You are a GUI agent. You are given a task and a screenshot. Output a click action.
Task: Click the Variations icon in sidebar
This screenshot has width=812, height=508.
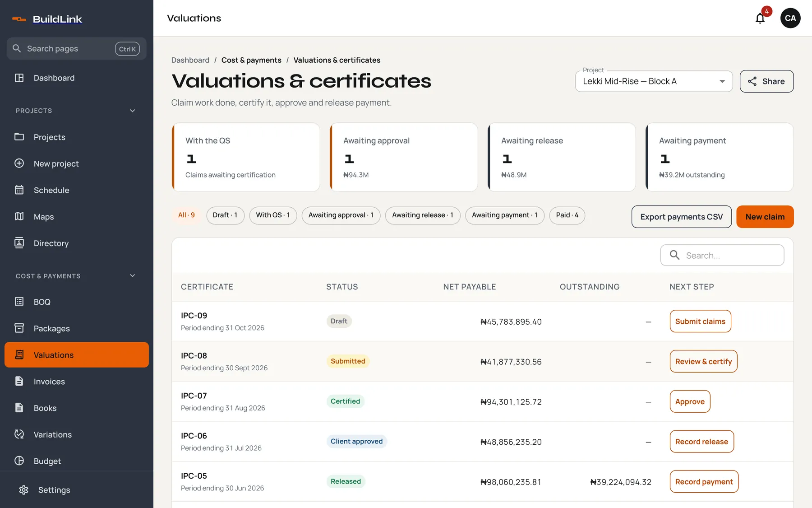pos(19,434)
